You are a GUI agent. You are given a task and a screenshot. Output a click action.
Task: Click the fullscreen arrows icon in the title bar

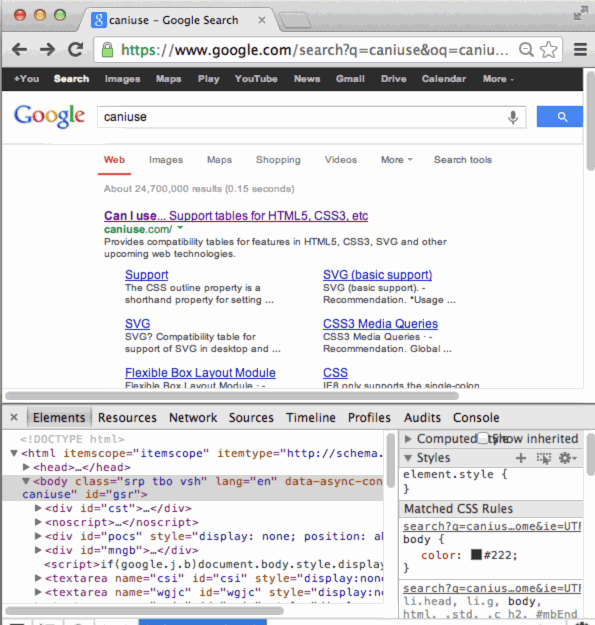[581, 13]
